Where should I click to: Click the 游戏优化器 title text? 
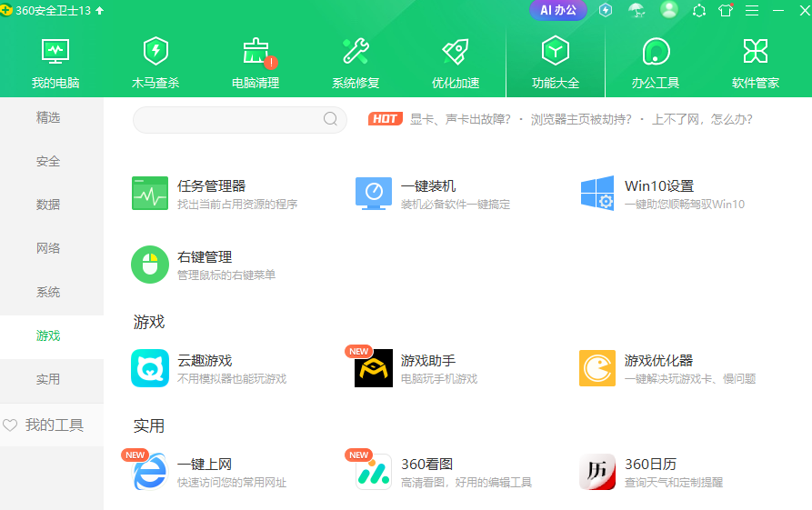pos(658,360)
